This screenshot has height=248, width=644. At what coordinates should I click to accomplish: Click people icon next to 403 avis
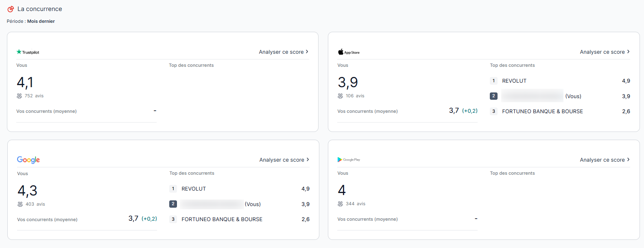tap(20, 204)
